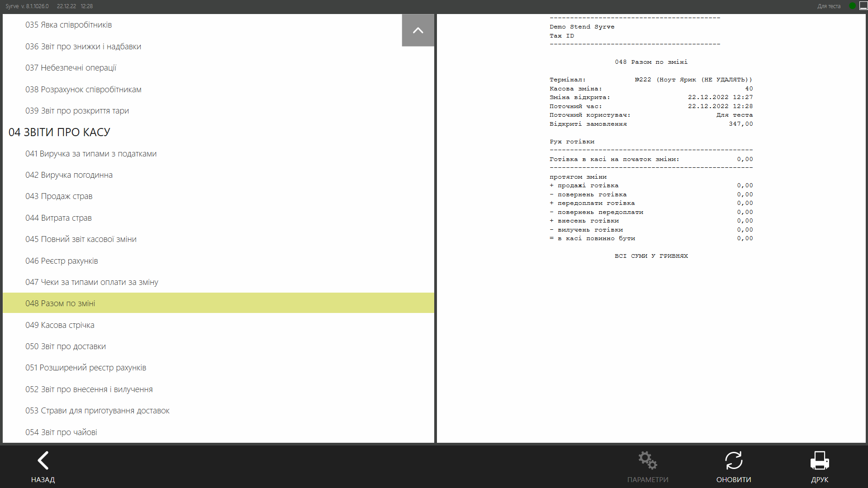Choose 039 Звіт про розкриття тари
The width and height of the screenshot is (868, 488).
pyautogui.click(x=77, y=111)
